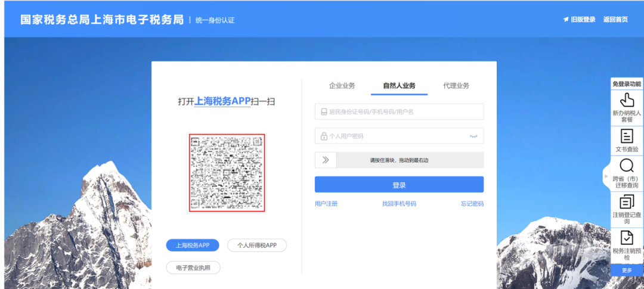The image size is (644, 289).
Task: Select the 电子营业执照 login option
Action: 193,268
